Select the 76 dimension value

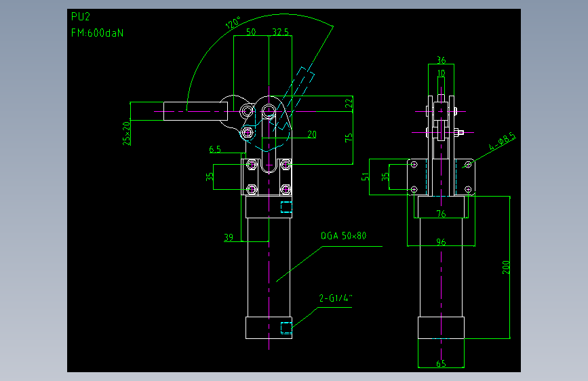[441, 214]
